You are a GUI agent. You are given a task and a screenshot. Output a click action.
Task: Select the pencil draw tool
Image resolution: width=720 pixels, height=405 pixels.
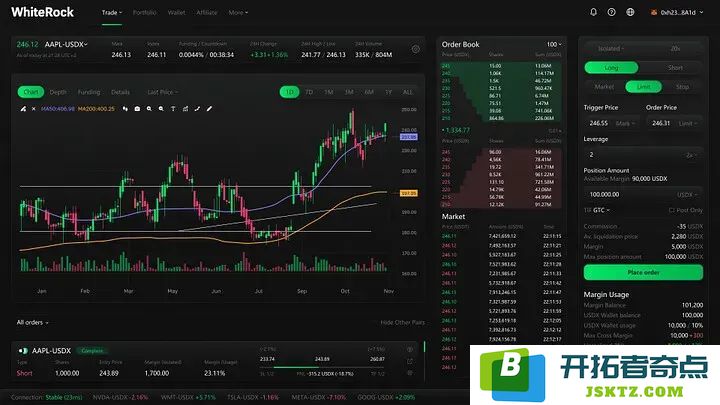(x=209, y=109)
